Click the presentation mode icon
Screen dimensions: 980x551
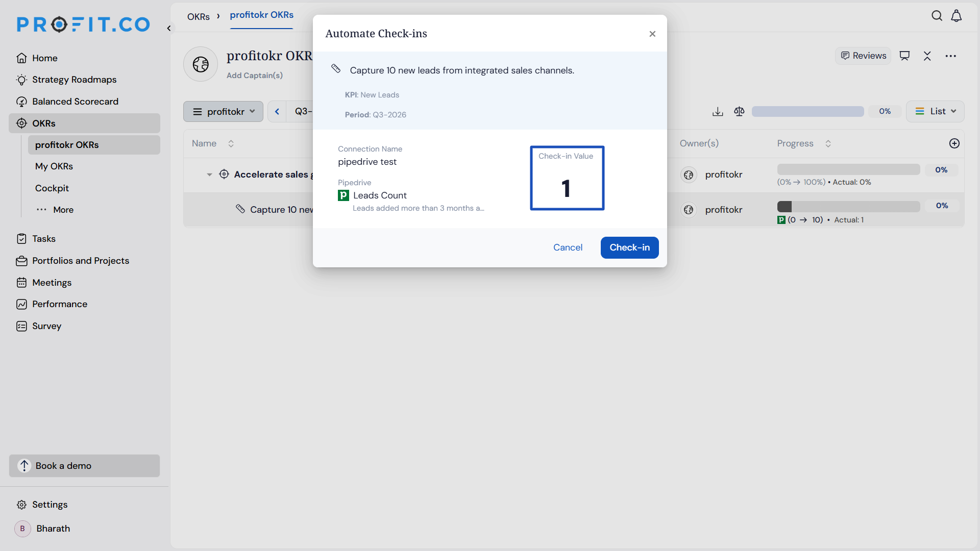904,56
